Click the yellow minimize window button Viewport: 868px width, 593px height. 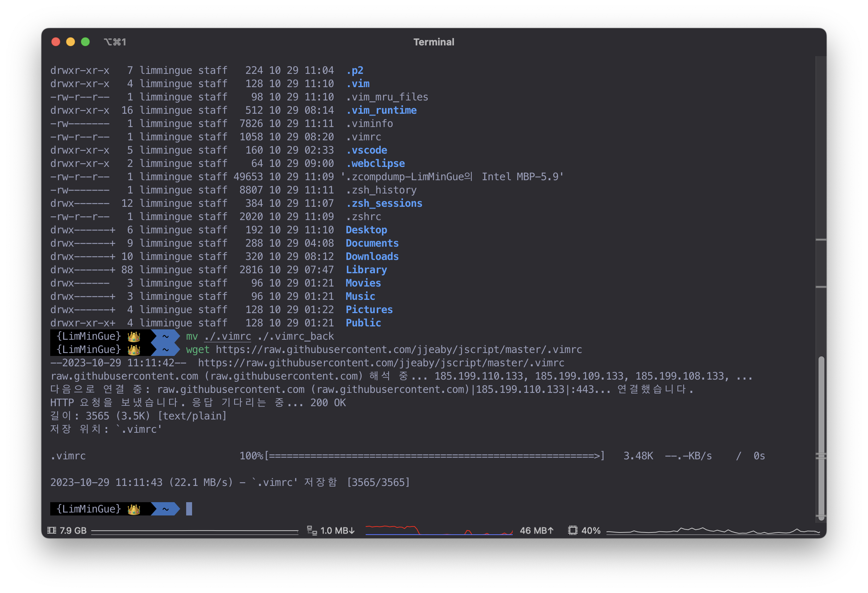point(71,42)
